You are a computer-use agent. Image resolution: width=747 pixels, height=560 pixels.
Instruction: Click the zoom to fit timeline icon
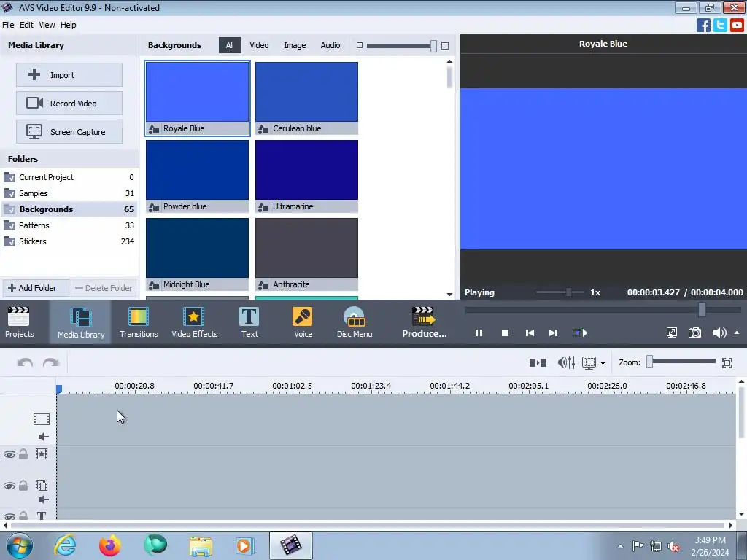tap(727, 363)
